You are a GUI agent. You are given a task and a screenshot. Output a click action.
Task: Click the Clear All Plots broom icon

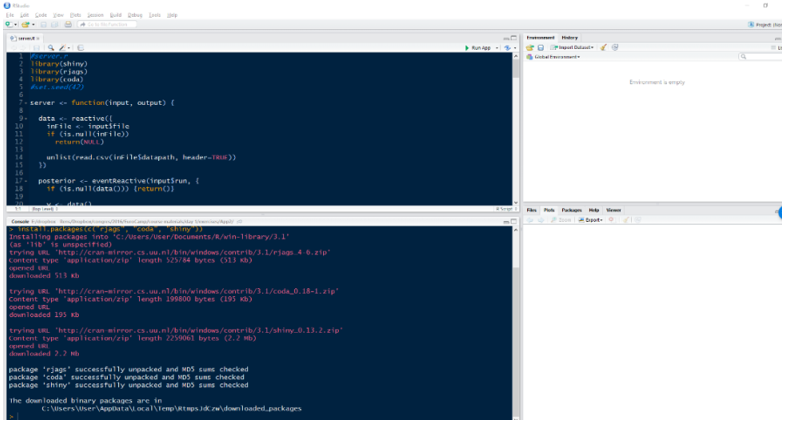pyautogui.click(x=626, y=220)
